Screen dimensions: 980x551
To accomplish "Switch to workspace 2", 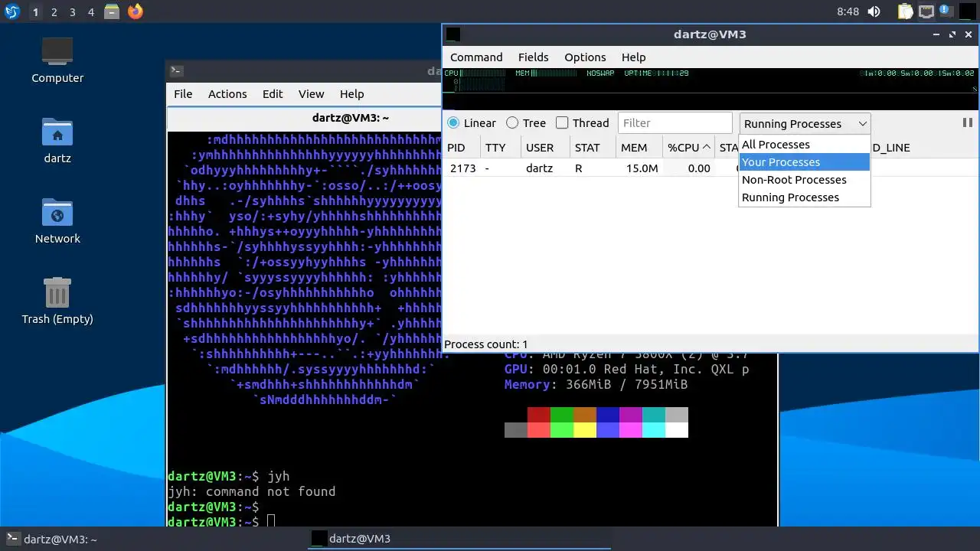I will point(54,12).
